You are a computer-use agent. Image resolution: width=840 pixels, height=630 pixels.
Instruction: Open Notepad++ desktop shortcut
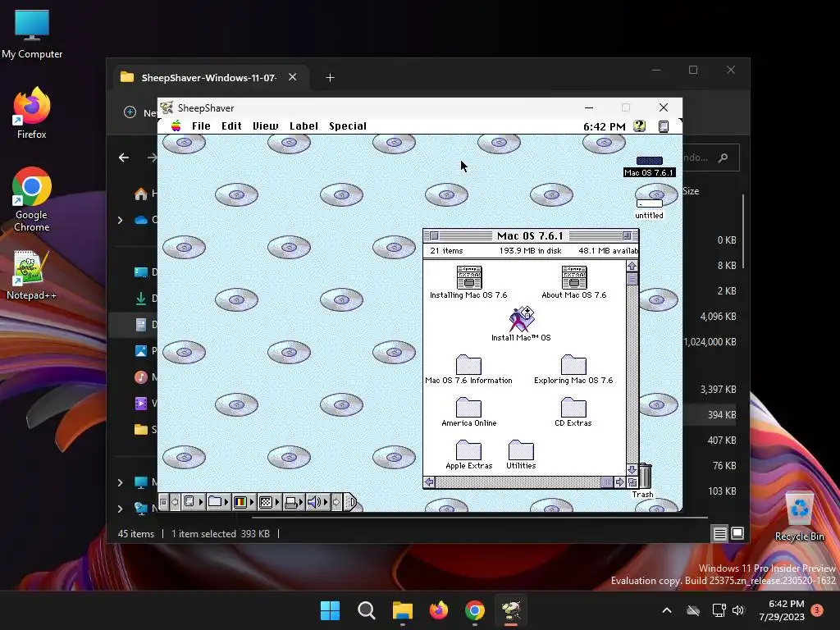32,275
